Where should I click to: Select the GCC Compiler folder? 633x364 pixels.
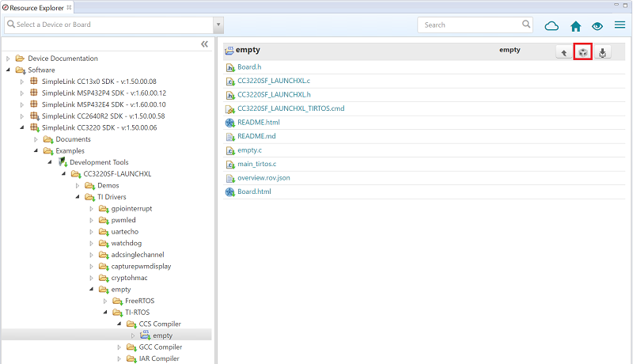161,347
